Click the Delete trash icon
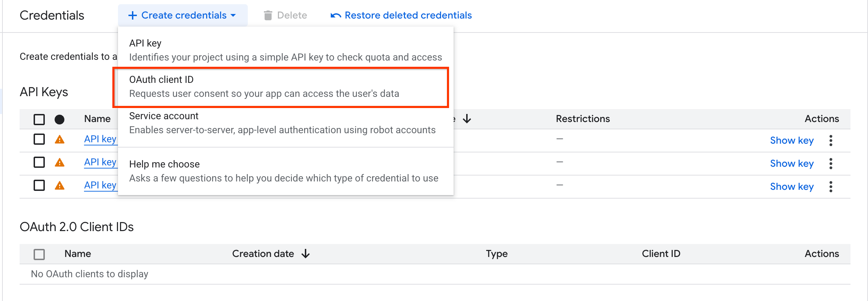The image size is (868, 301). (268, 15)
